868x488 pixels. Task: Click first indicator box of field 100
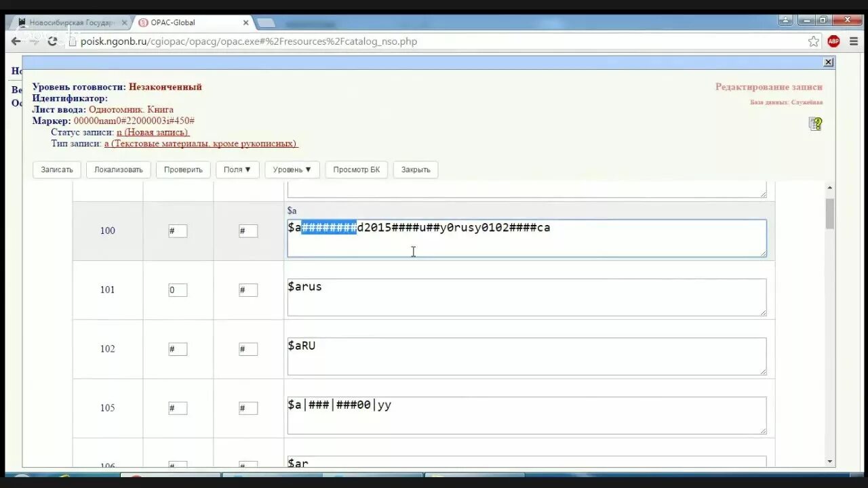[178, 231]
